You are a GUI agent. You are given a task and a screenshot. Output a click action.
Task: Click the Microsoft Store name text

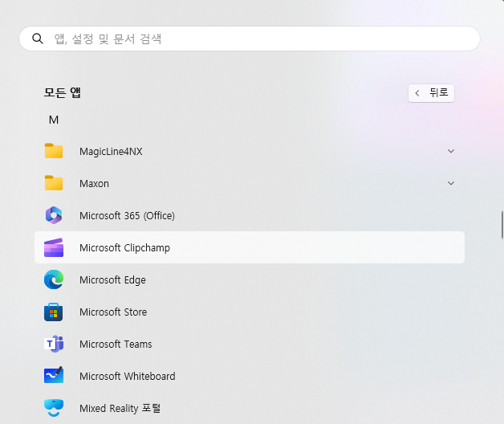pyautogui.click(x=113, y=312)
